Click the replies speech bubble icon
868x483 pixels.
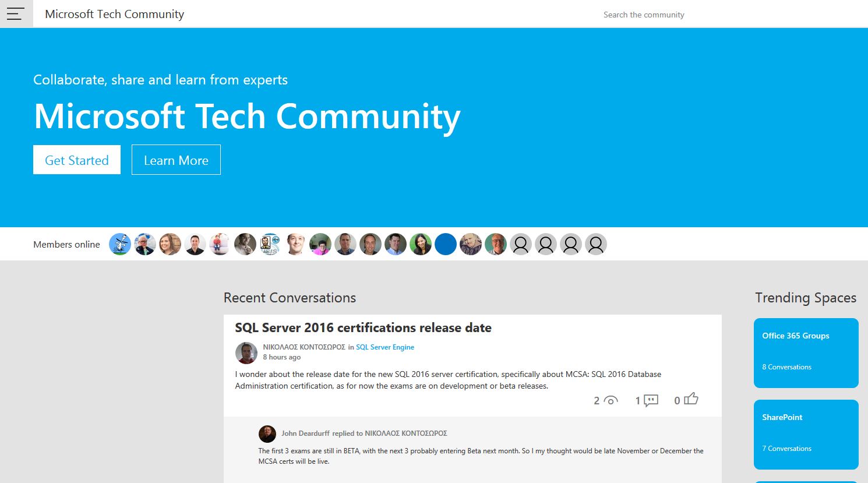(x=651, y=400)
